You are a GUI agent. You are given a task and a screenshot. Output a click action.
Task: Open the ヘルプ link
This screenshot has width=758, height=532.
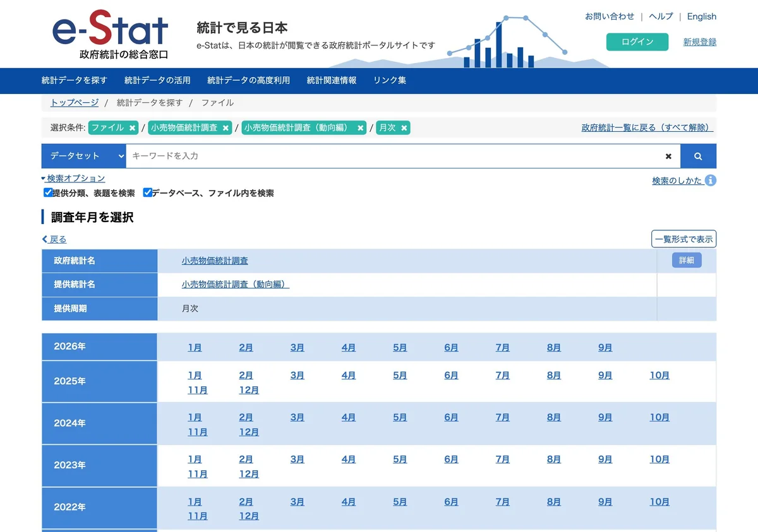[661, 16]
